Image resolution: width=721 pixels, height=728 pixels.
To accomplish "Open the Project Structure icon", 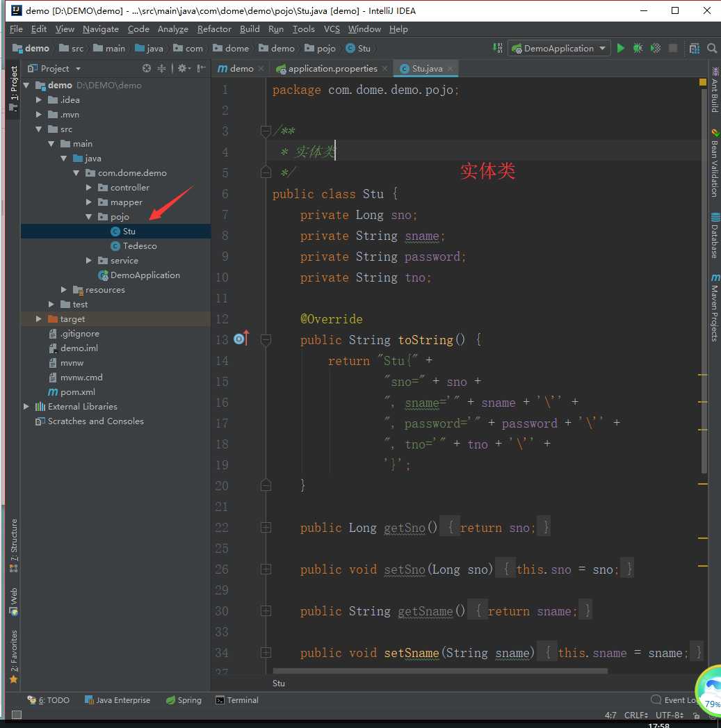I will tap(695, 48).
